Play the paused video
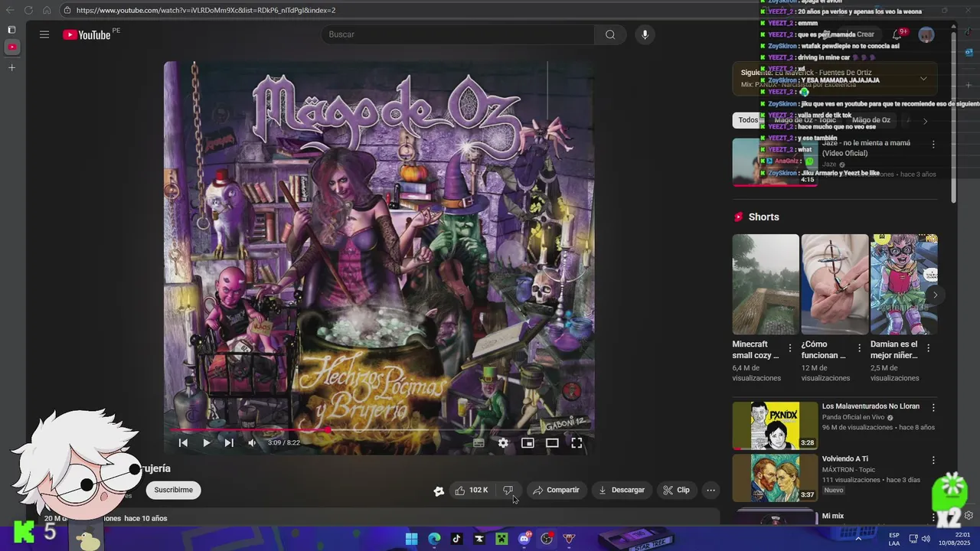The width and height of the screenshot is (980, 551). point(206,442)
